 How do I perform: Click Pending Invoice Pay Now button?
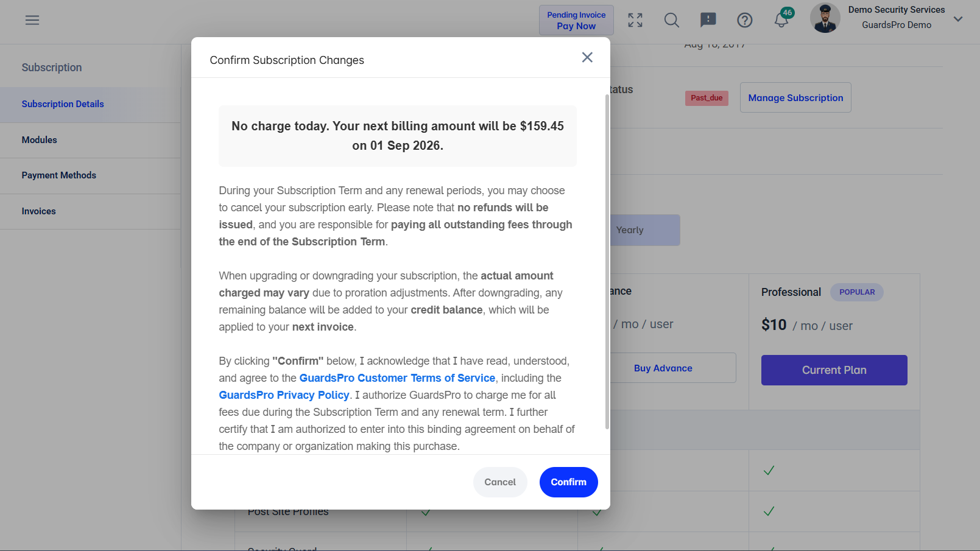576,20
